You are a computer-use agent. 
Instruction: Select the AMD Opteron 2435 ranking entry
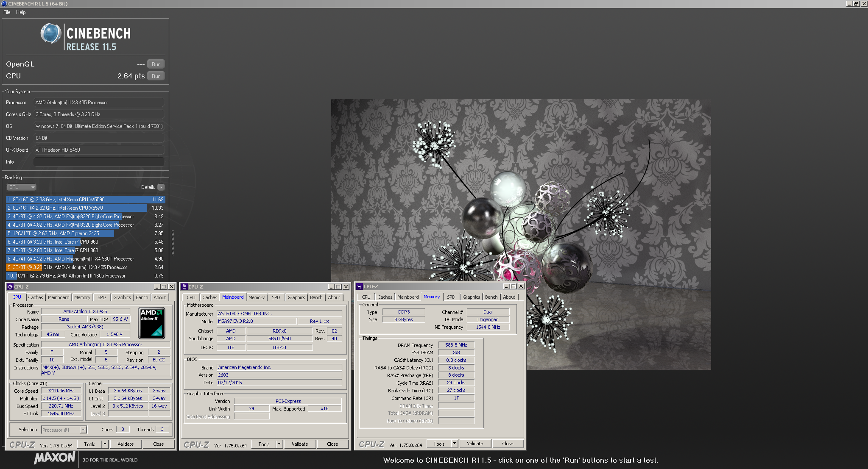tap(86, 233)
